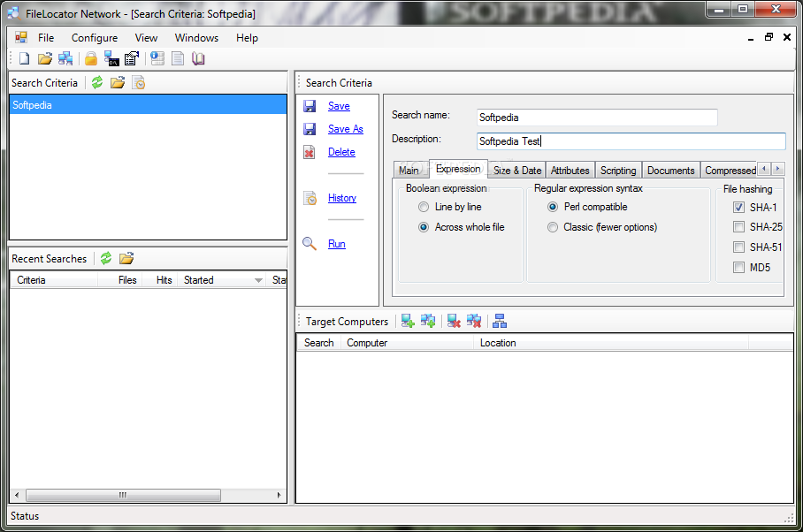Refresh the Recent Searches list
The width and height of the screenshot is (803, 532).
(x=106, y=258)
